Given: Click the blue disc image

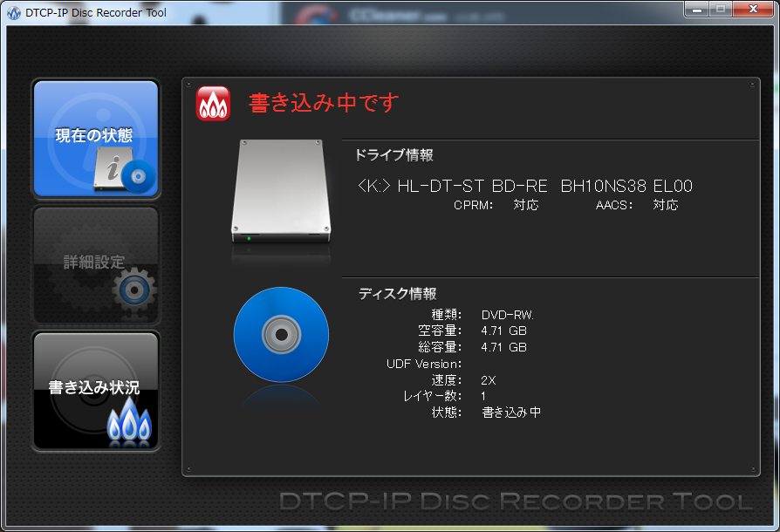Looking at the screenshot, I should tap(281, 334).
